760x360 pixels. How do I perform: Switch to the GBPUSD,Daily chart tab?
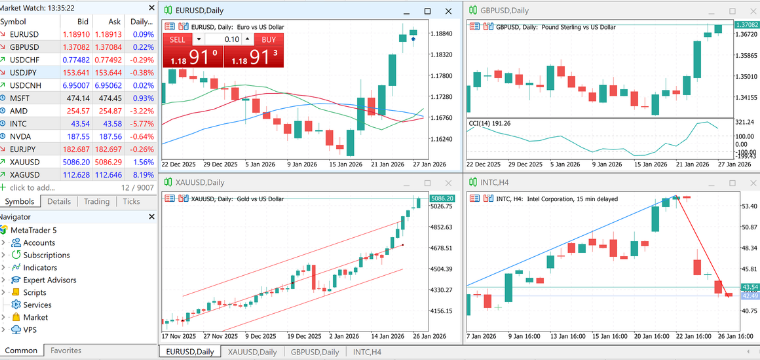pyautogui.click(x=315, y=352)
